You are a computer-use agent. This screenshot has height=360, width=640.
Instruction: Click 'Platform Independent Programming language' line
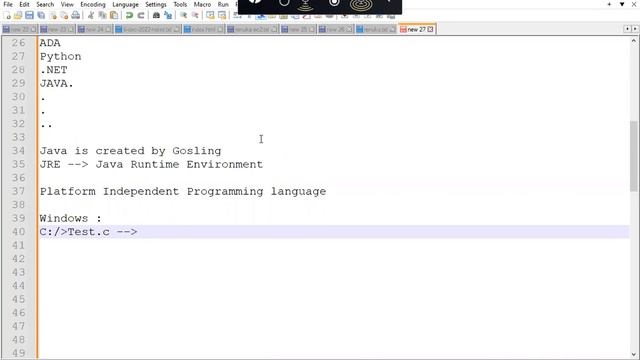[183, 191]
